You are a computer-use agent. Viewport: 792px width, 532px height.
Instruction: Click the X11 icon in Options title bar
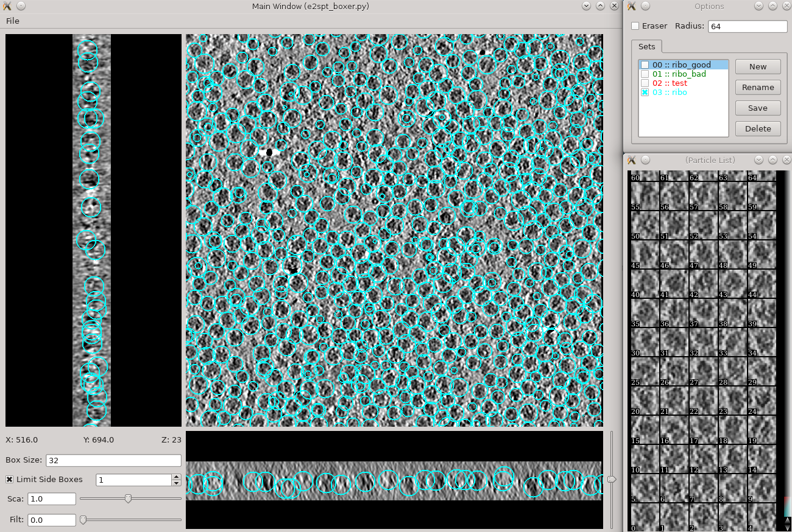pos(631,6)
